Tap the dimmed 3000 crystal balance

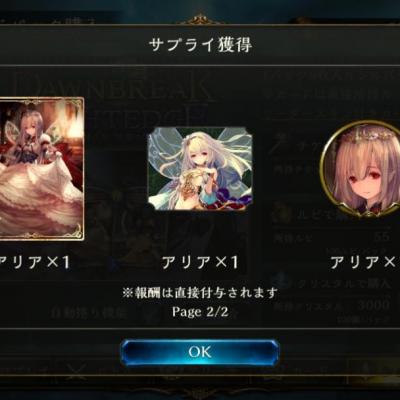coord(373,305)
